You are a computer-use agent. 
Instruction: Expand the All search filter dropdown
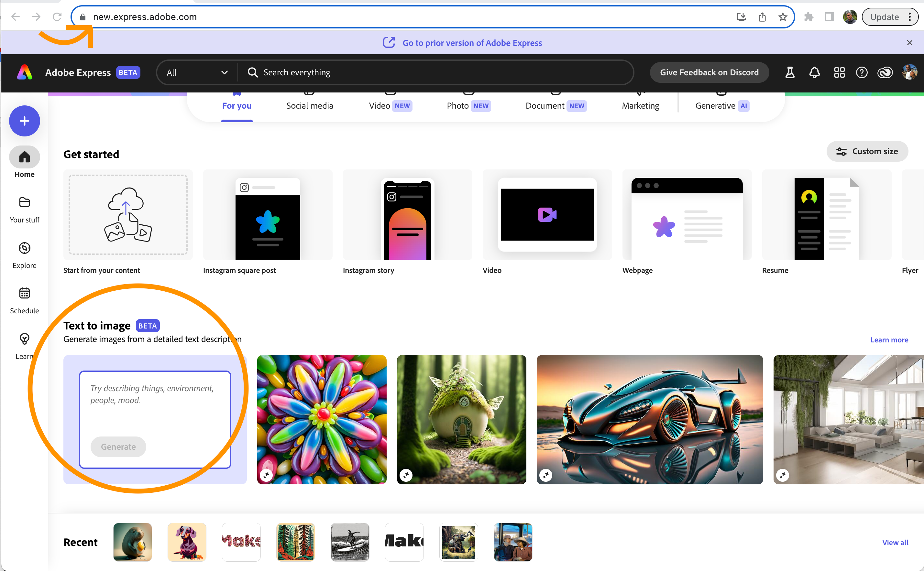(197, 72)
